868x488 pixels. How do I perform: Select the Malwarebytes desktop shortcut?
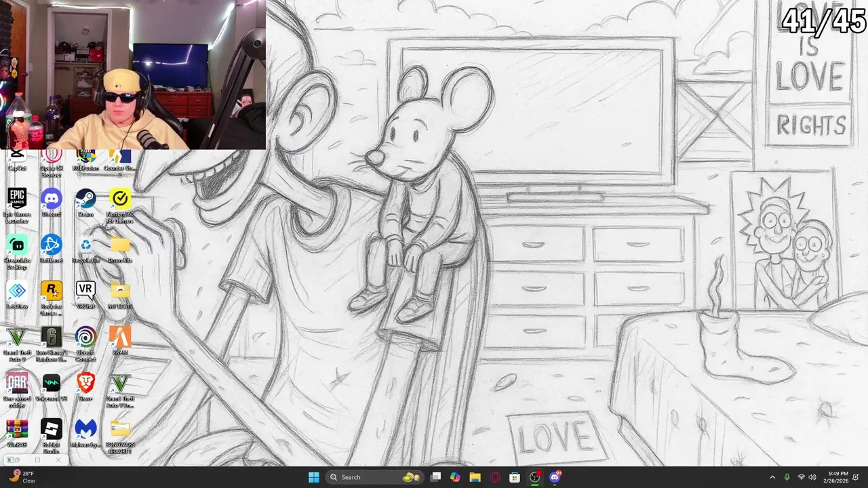(x=85, y=433)
